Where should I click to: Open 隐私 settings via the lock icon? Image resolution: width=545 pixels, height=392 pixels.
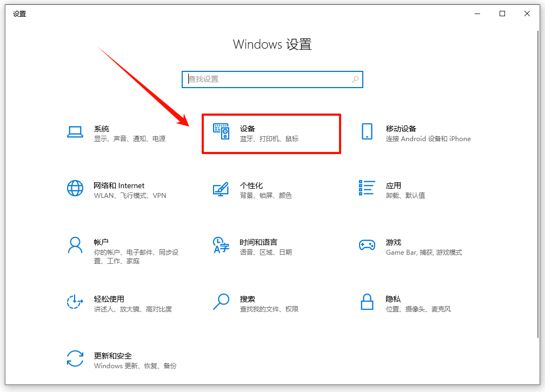(x=367, y=302)
